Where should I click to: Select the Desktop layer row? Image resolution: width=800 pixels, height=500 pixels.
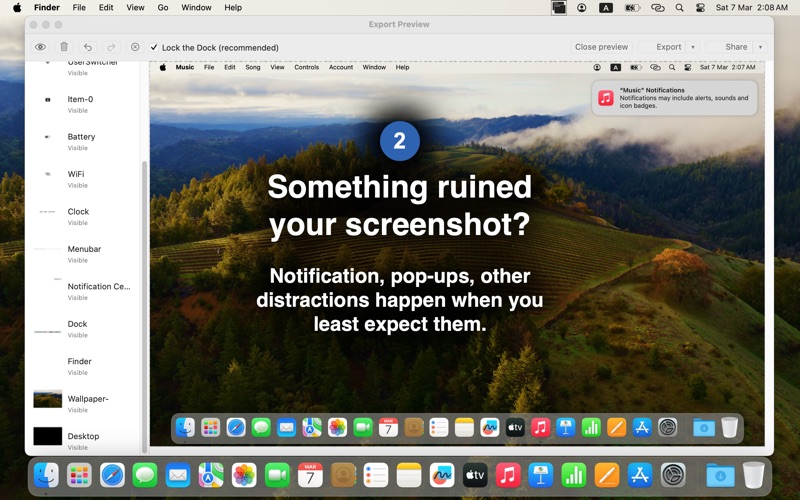coord(82,441)
